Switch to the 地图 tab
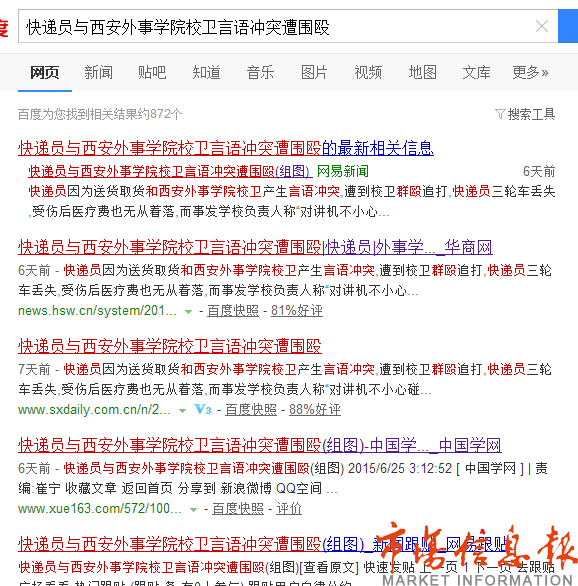This screenshot has width=578, height=586. (423, 73)
